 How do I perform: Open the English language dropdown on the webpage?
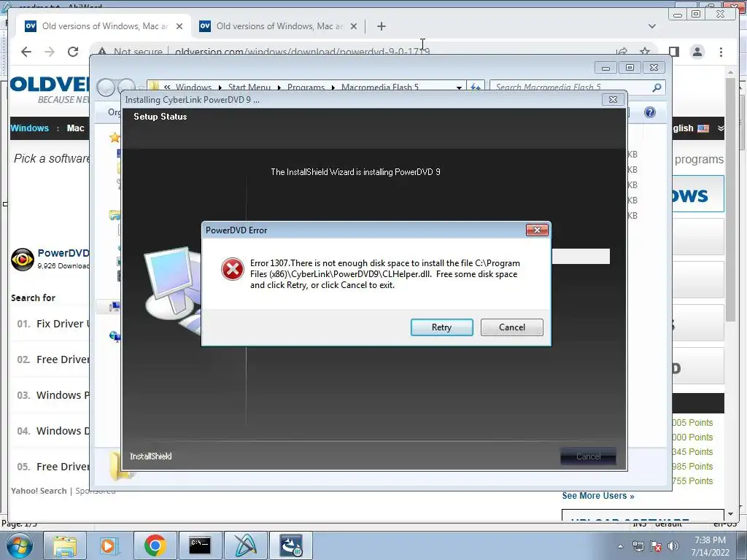click(x=698, y=128)
